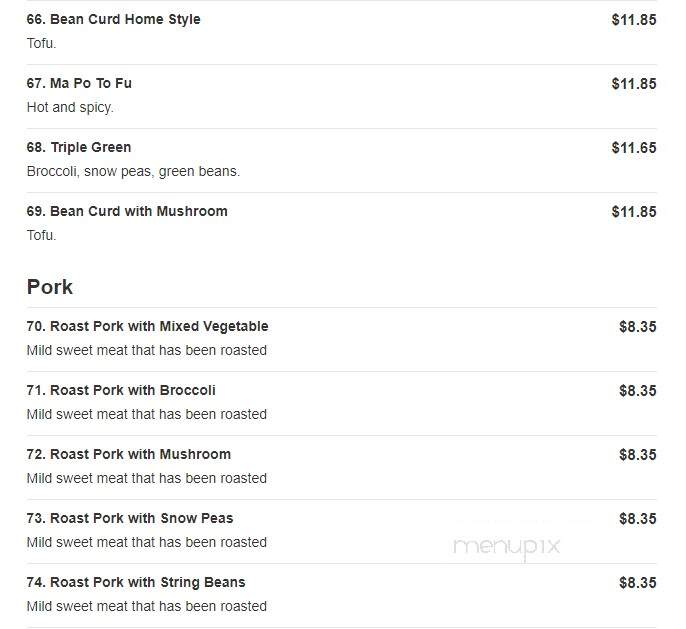
Task: Click the Ma Po To Fu $11.85 price
Action: click(x=634, y=84)
